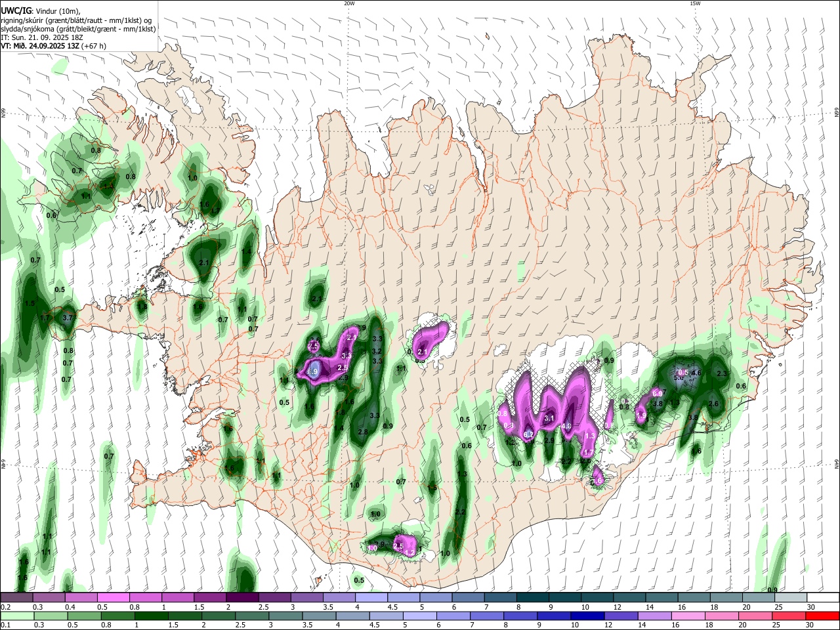
Task: Click the 3.7 rainfall value on the western peninsula
Action: point(67,318)
